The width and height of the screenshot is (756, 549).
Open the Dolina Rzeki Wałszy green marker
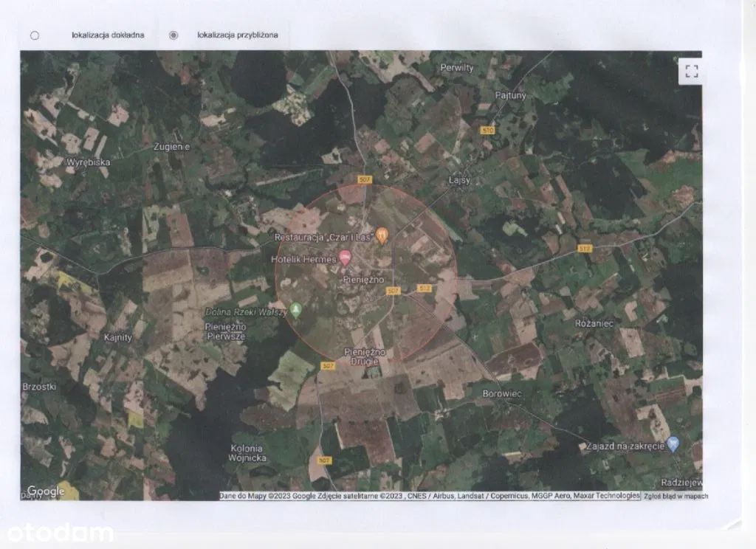tap(296, 309)
